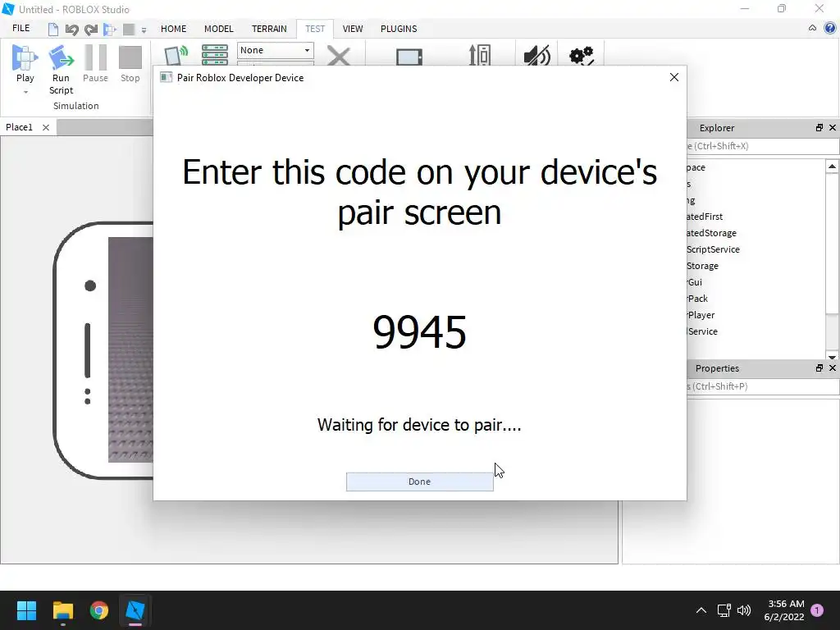Image resolution: width=840 pixels, height=630 pixels.
Task: Click the Play simulation icon
Action: [x=25, y=58]
